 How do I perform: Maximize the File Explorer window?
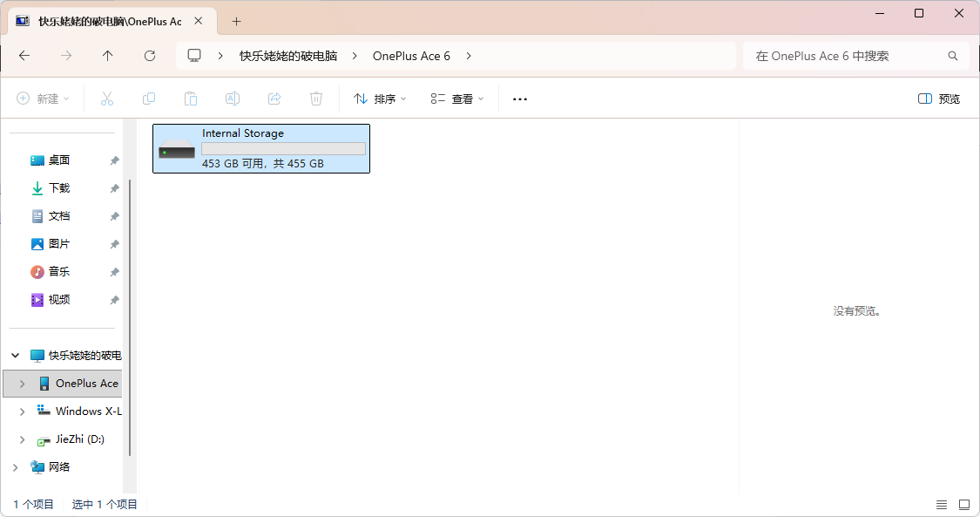tap(919, 13)
